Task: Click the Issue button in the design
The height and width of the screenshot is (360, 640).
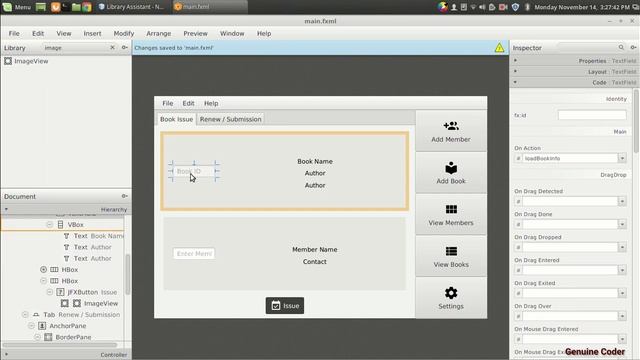Action: 285,305
